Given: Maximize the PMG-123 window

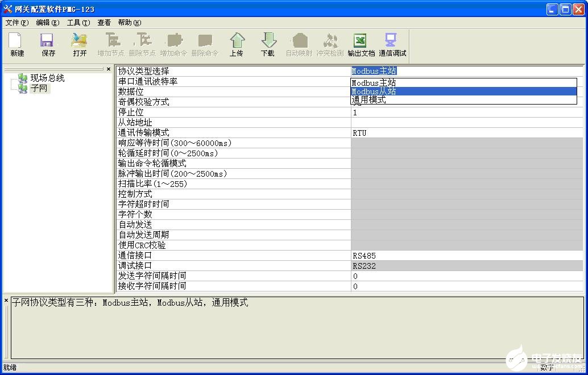Looking at the screenshot, I should click(x=565, y=9).
